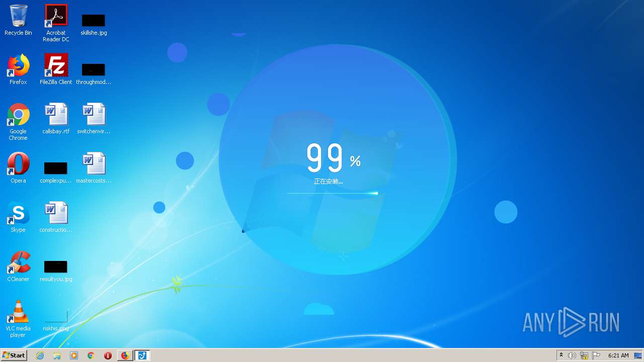Show hidden tray icons arrow

pos(561,355)
